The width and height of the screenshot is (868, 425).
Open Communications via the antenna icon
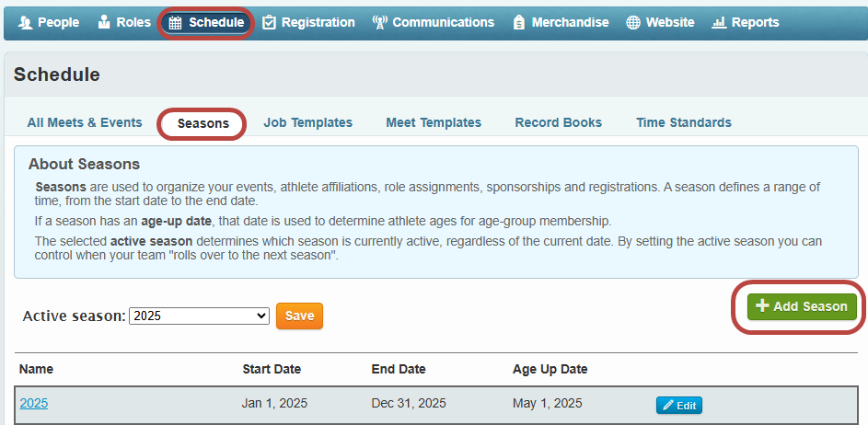tap(379, 22)
